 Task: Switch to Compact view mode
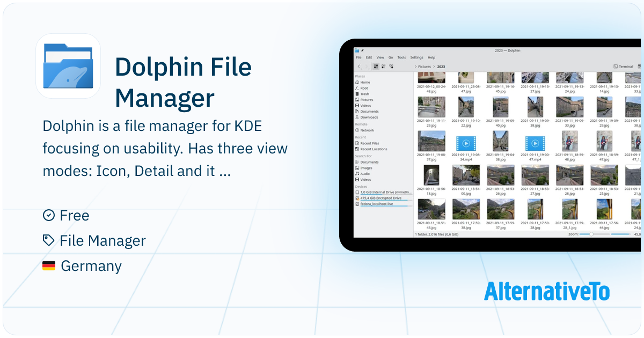click(x=383, y=67)
